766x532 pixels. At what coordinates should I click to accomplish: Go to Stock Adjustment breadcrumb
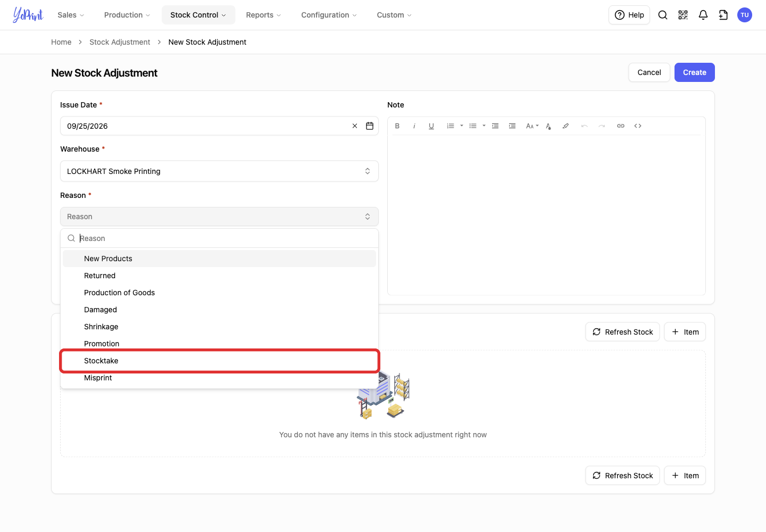120,42
